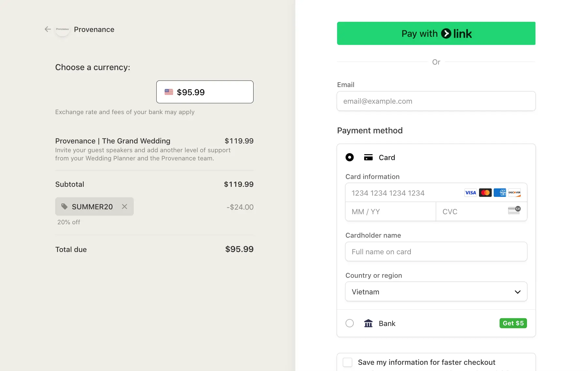Focus the Email input field
The image size is (588, 371).
coord(436,101)
